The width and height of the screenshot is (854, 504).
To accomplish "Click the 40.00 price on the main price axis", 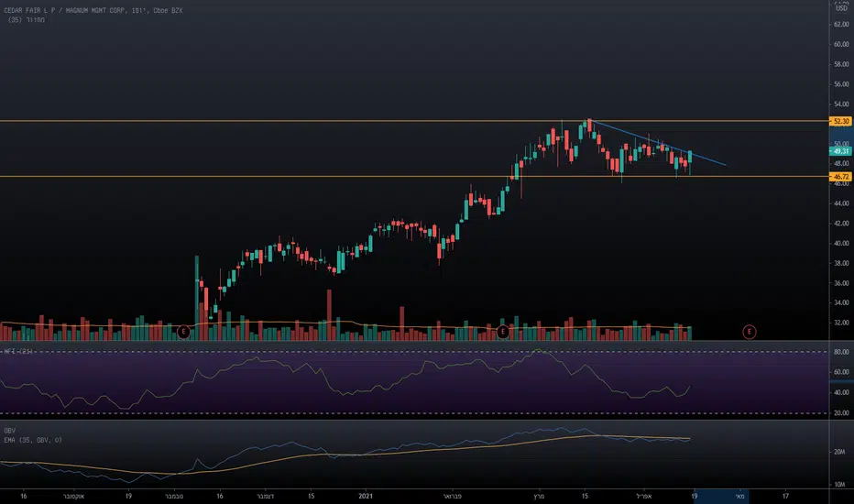I will pyautogui.click(x=841, y=243).
